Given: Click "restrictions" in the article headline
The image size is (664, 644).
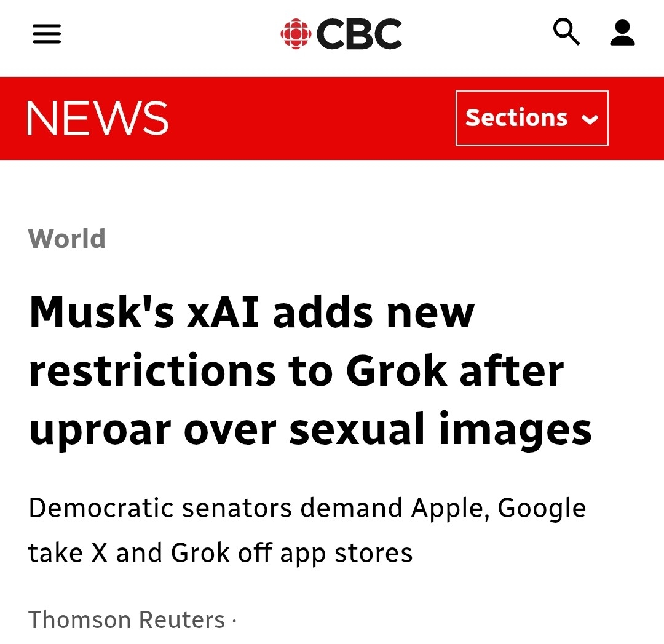Looking at the screenshot, I should coord(152,370).
